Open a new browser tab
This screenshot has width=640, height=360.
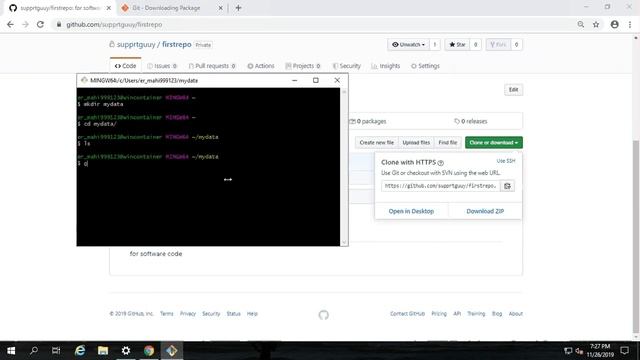coord(238,8)
